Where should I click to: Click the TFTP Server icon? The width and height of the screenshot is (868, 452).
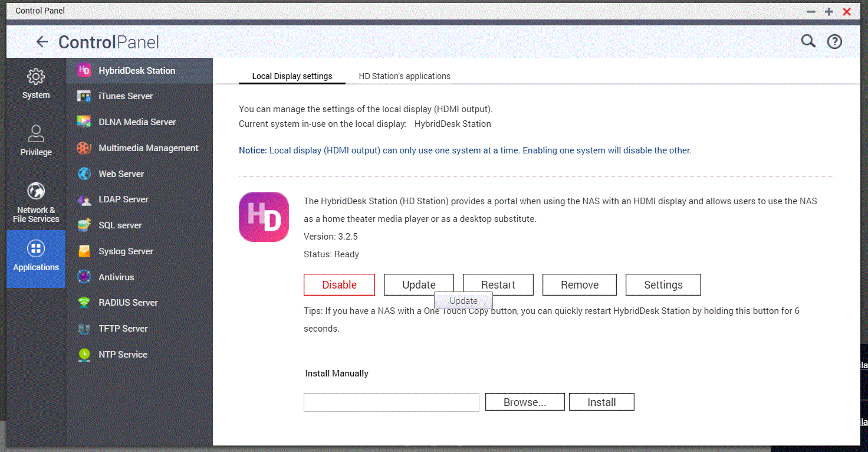pos(84,329)
